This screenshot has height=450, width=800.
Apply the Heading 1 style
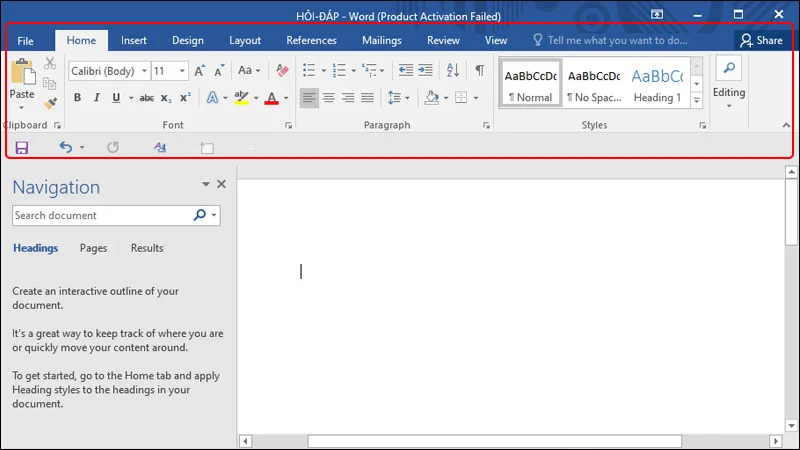point(657,84)
